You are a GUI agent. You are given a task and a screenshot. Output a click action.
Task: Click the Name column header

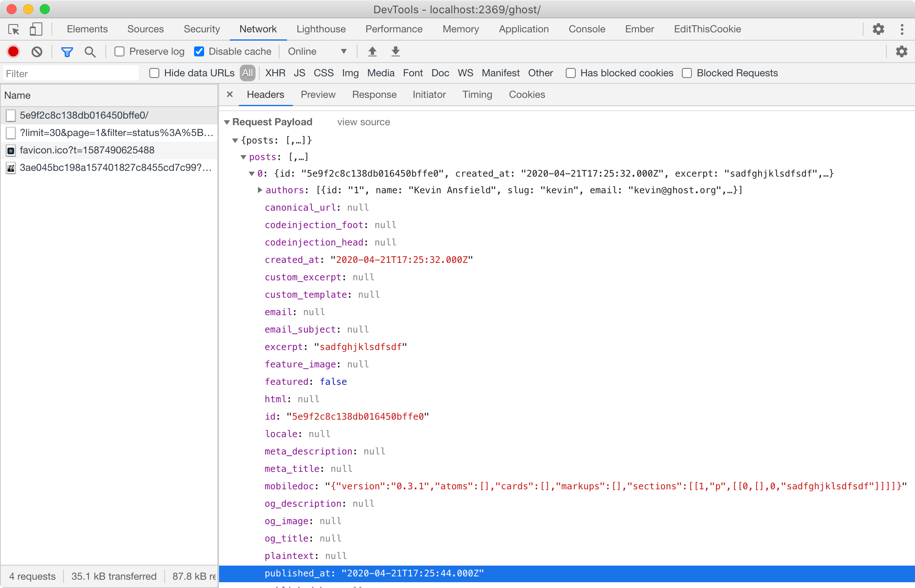click(109, 95)
